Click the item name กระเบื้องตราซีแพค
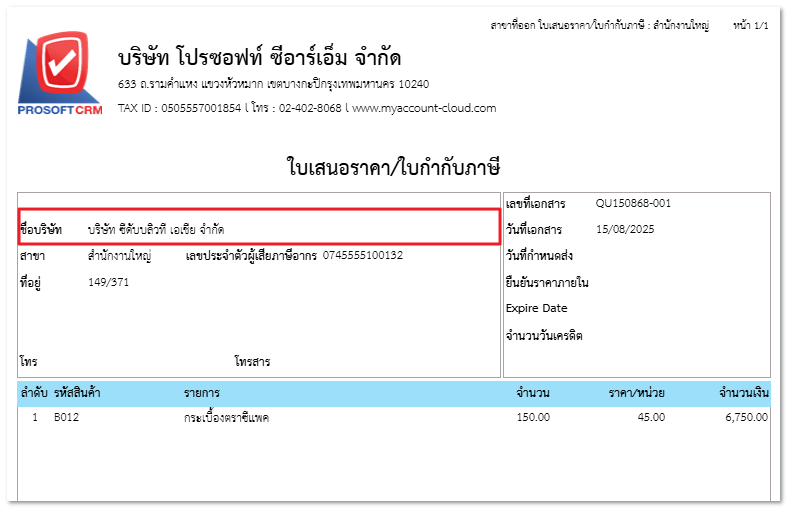Screen dimensions: 787x508 pyautogui.click(x=226, y=417)
